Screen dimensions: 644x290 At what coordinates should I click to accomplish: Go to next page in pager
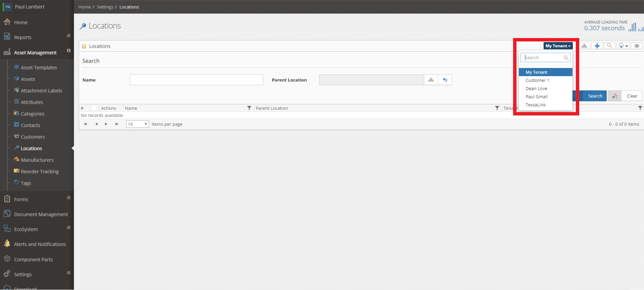coord(106,124)
